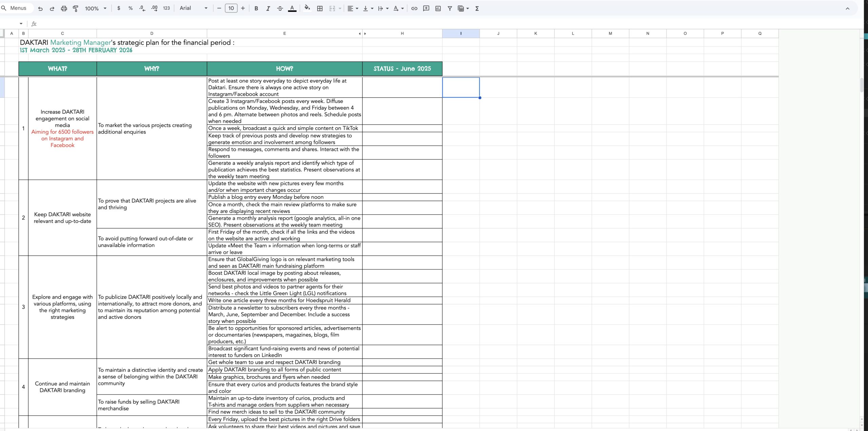Select 'Get whole team to use and respect DAKTARI branding'
This screenshot has height=431, width=868.
click(x=284, y=362)
